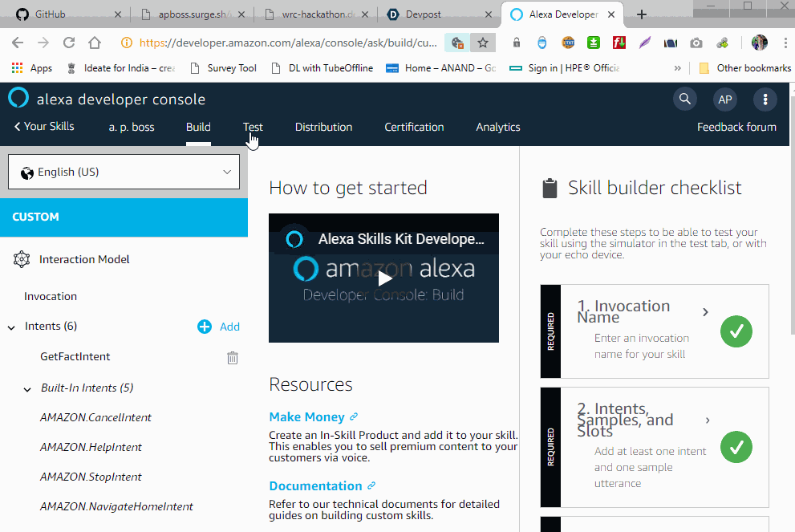Click the lock extension icon in toolbar

pyautogui.click(x=516, y=43)
